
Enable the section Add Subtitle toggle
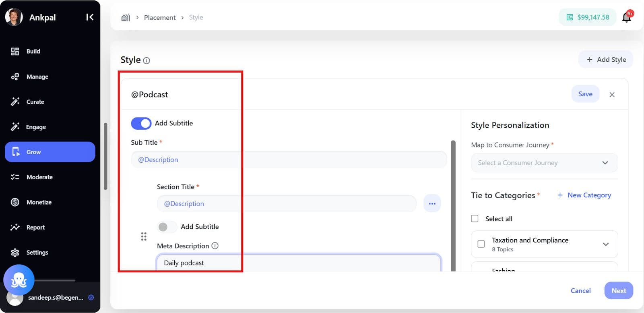[x=167, y=227]
